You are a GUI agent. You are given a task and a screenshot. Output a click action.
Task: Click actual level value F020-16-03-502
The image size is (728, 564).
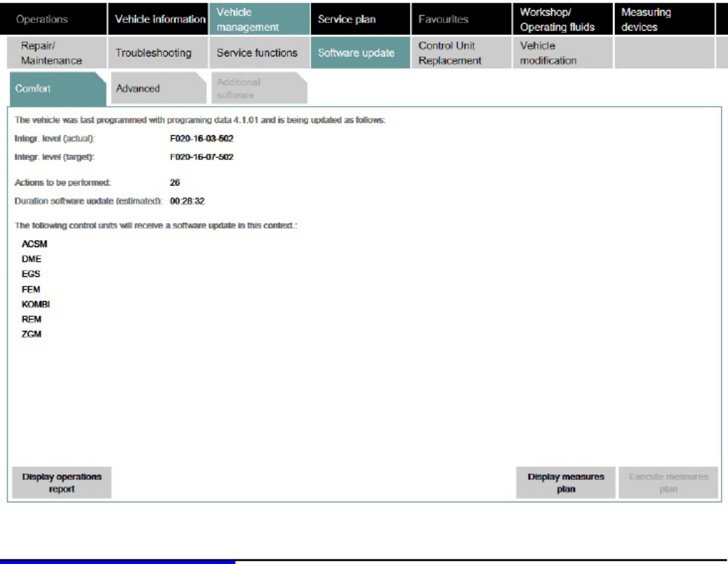(201, 138)
